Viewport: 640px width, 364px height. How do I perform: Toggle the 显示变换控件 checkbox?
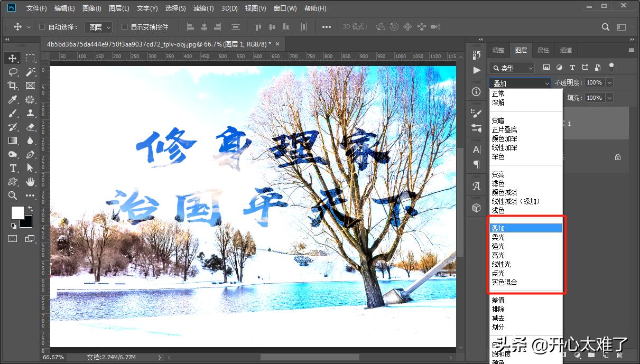click(x=125, y=27)
